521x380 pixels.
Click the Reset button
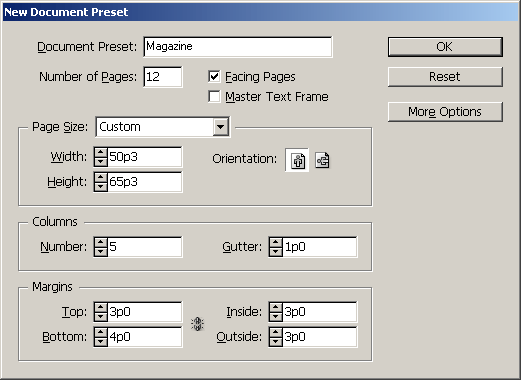tap(445, 77)
